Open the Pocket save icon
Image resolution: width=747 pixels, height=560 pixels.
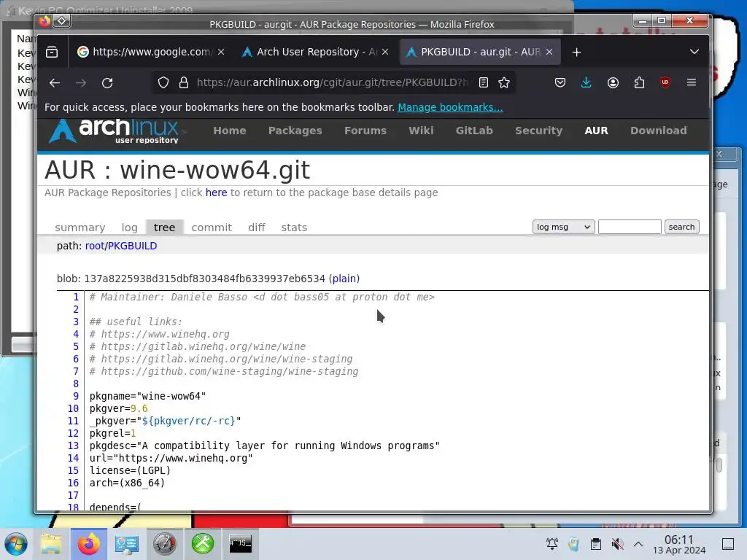coord(560,83)
